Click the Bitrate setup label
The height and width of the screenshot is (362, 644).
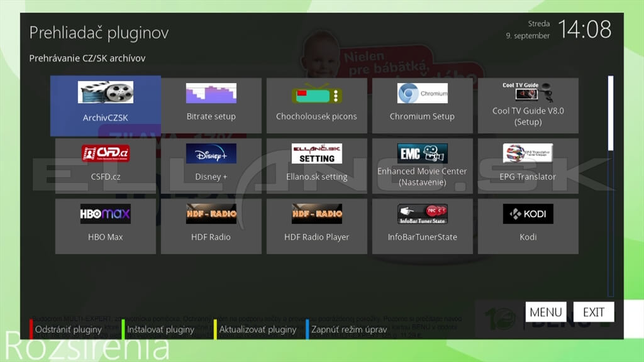tap(211, 116)
